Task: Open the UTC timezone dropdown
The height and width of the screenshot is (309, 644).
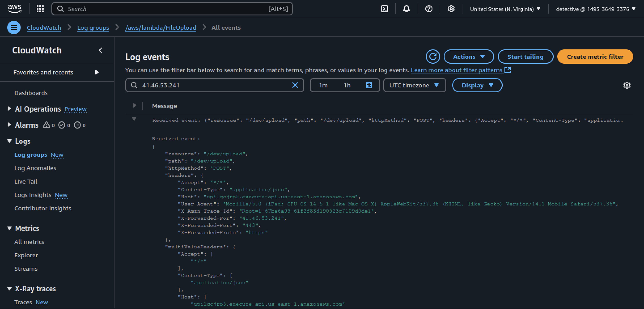Action: [415, 85]
